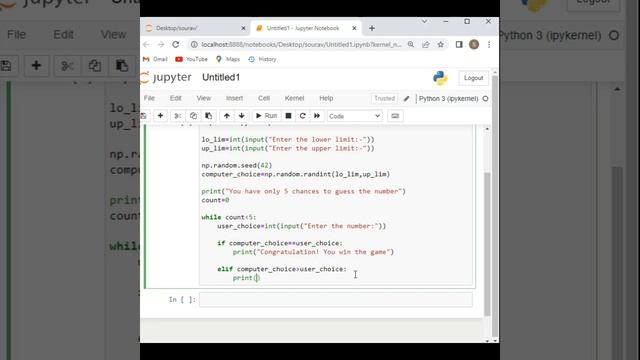
Task: Click the scroll-up arrow of notebook scrollbar
Action: [x=487, y=129]
